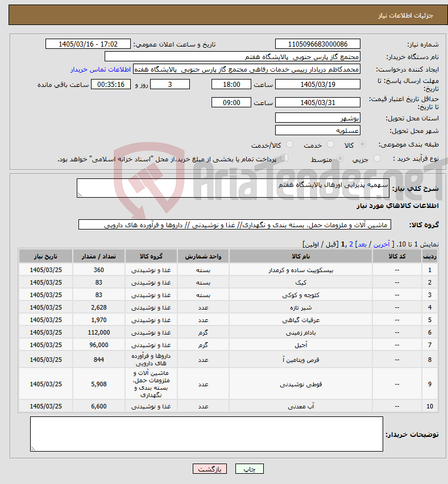Click the buyer notes text area
448x484 pixels.
click(x=206, y=434)
